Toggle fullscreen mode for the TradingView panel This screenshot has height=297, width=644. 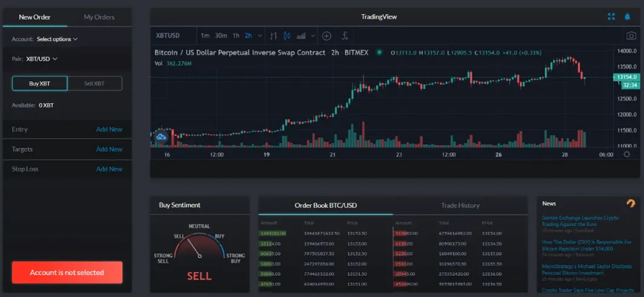coord(611,16)
